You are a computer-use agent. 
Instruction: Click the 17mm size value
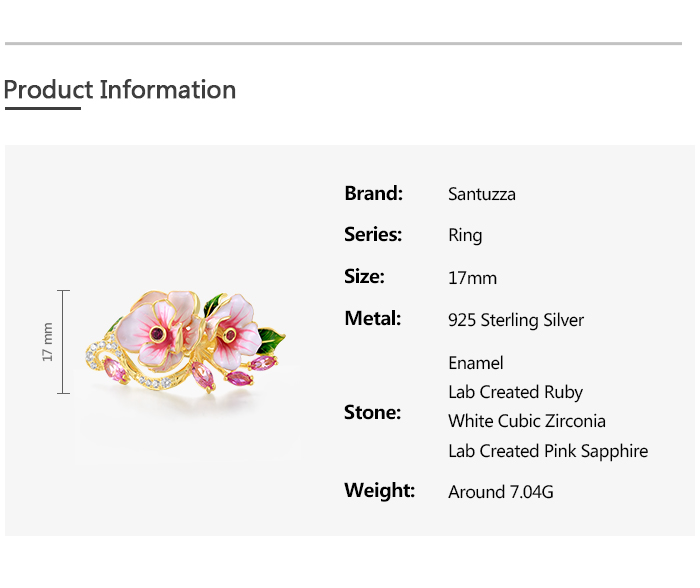472,278
